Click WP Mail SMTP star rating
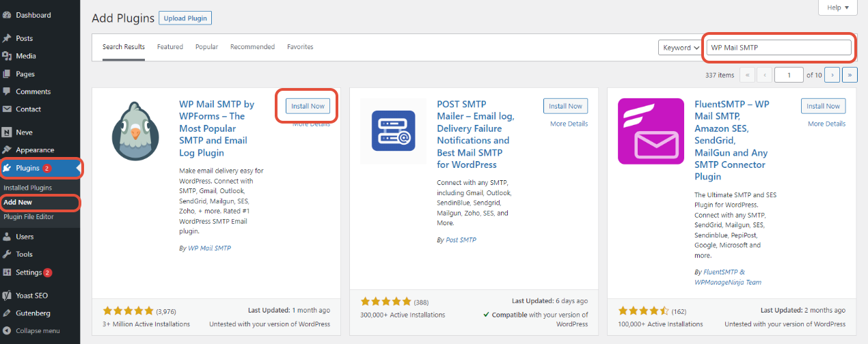The image size is (868, 344). click(x=128, y=311)
